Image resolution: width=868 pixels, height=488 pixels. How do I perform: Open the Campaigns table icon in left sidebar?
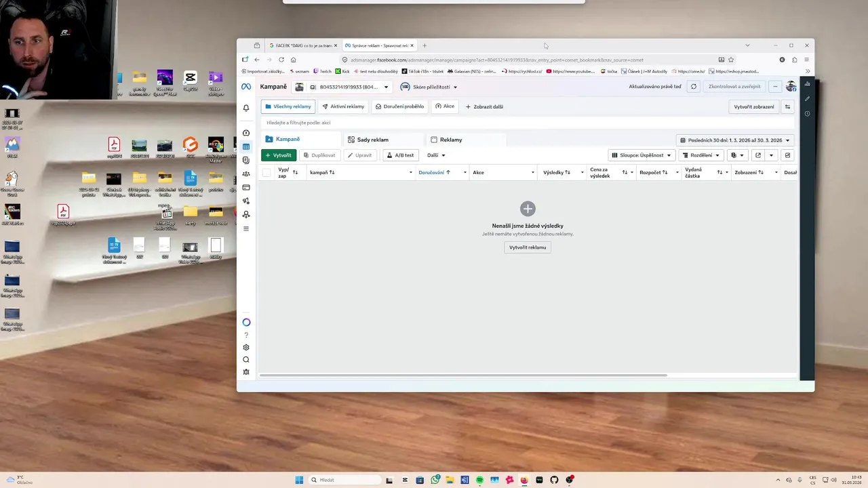click(x=246, y=146)
